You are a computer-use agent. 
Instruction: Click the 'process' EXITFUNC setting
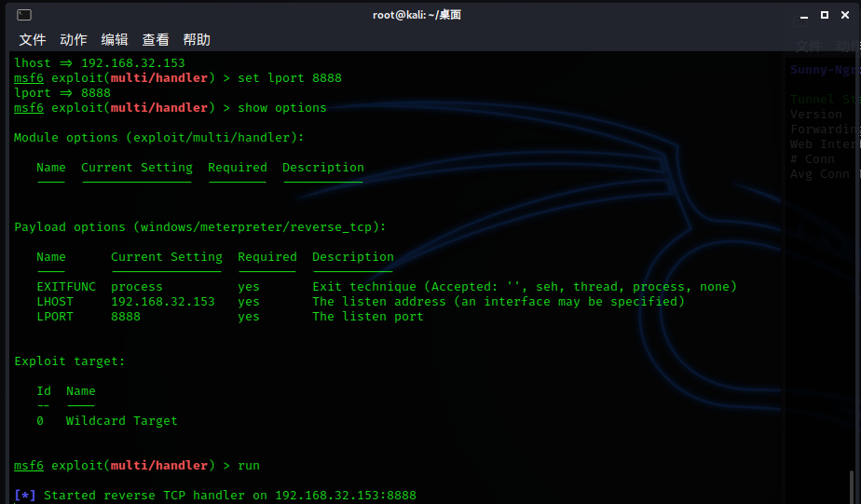click(137, 287)
